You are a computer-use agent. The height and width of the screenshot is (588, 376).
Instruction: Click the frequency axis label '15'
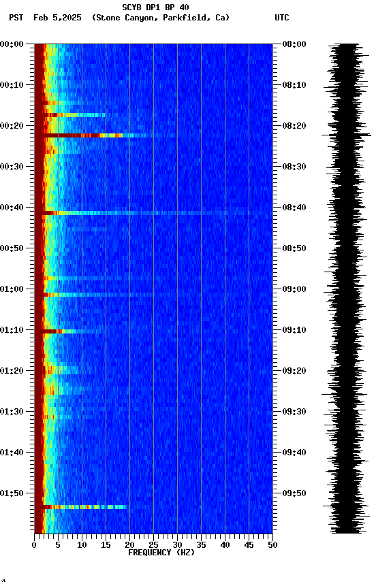coord(106,545)
